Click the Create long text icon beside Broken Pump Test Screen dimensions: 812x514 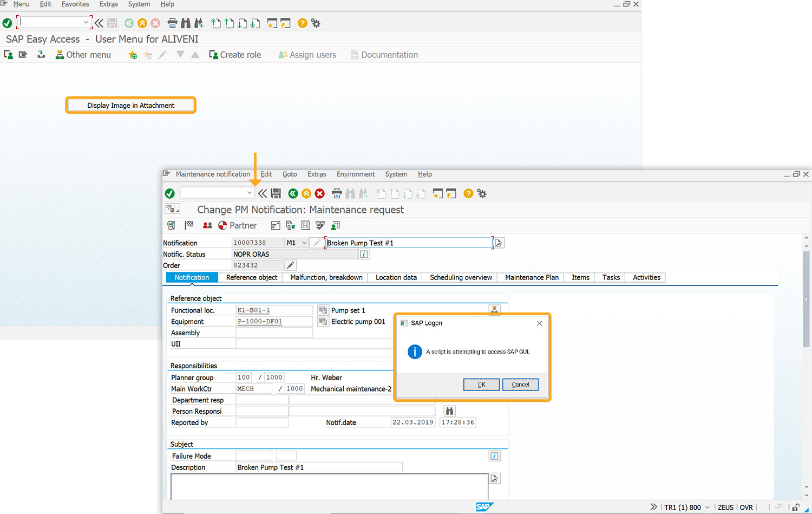499,243
